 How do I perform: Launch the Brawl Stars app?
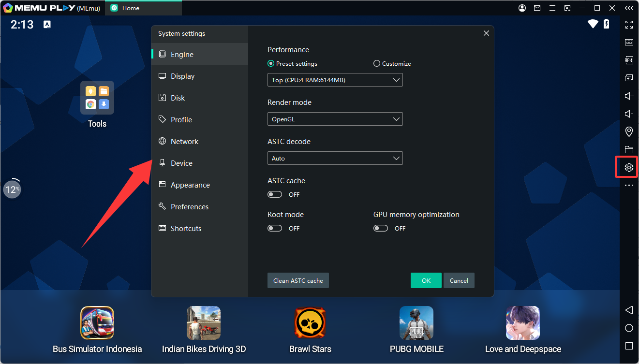coord(310,323)
